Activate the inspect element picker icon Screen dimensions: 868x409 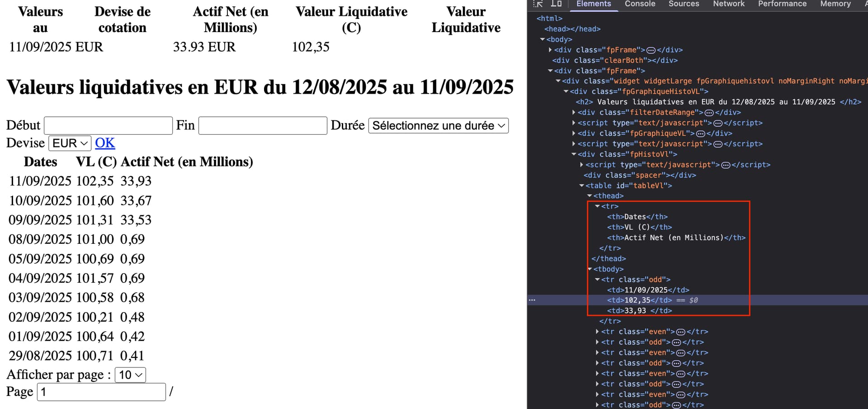(538, 4)
